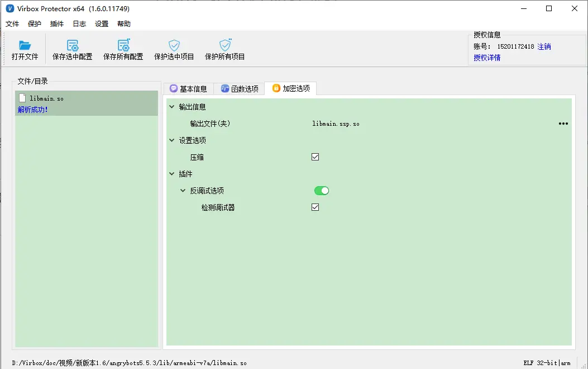Open the 授权详情 link

click(x=487, y=58)
